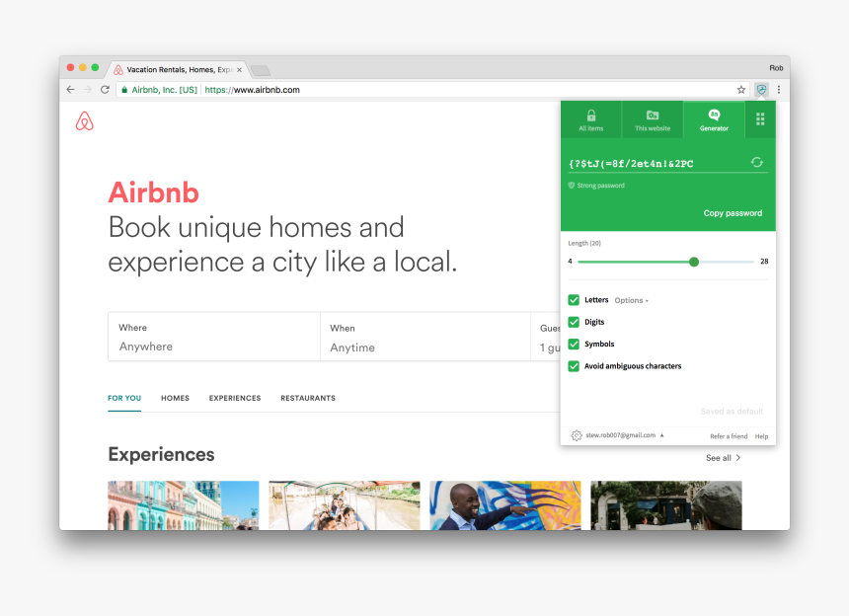Image resolution: width=849 pixels, height=616 pixels.
Task: Click the Rob profile button
Action: (776, 68)
